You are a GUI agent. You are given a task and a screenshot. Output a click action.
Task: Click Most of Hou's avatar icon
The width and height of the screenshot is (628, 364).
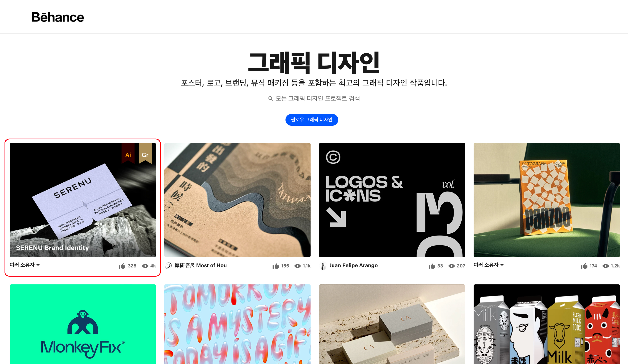coord(169,266)
